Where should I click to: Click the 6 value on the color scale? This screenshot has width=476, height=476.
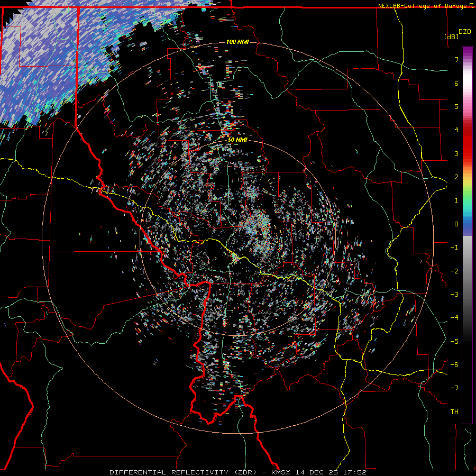coord(456,83)
